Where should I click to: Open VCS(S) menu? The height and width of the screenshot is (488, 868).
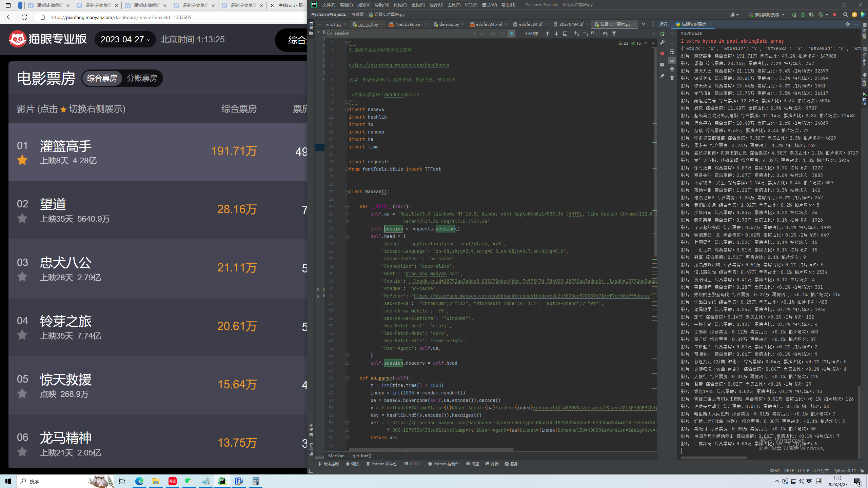click(x=471, y=5)
